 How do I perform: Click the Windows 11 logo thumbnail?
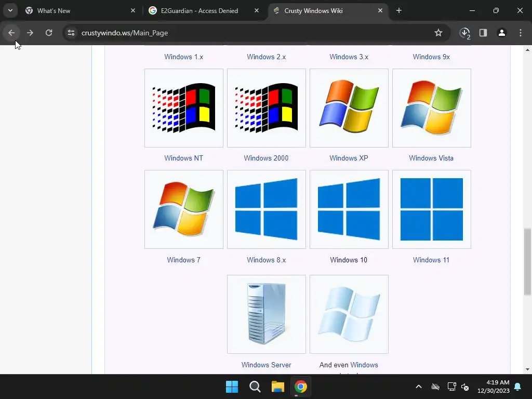[x=432, y=209]
